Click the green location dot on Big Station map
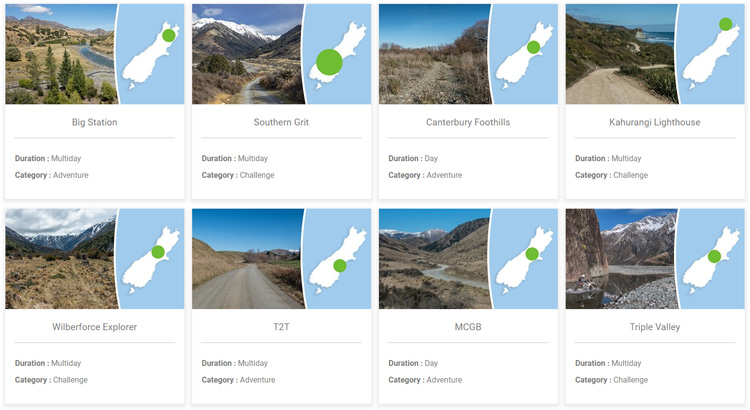This screenshot has height=410, width=750. click(x=169, y=35)
